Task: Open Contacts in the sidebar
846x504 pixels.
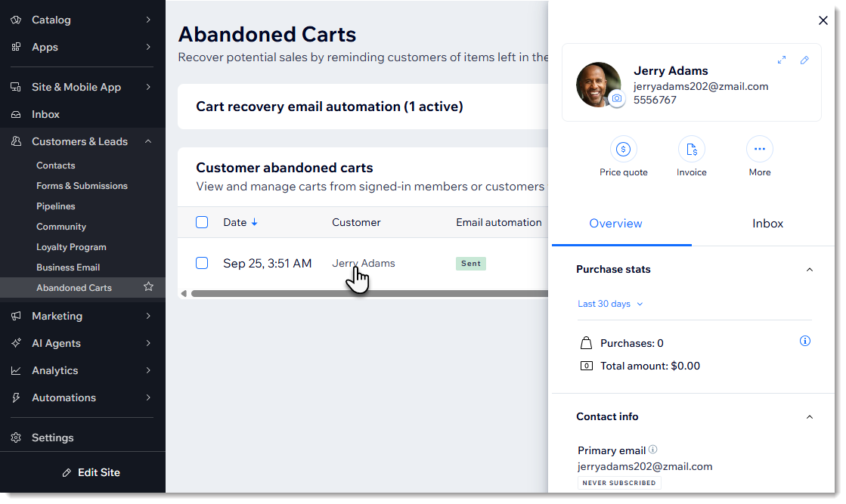Action: point(56,165)
